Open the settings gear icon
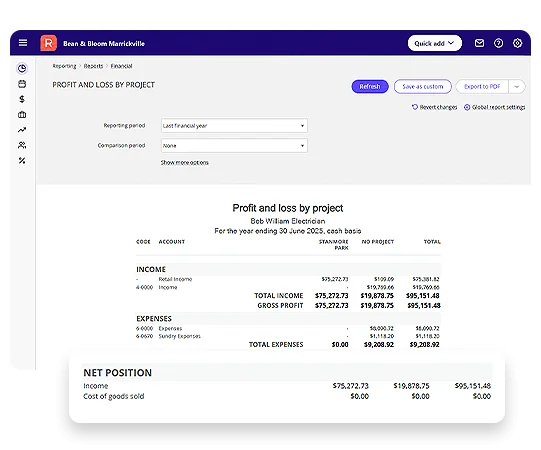 [517, 43]
